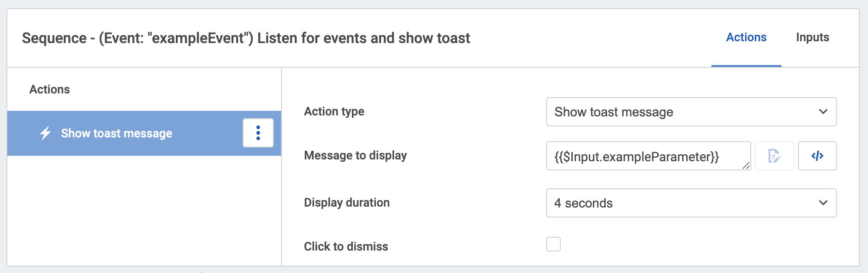
Task: Click the Actions panel header
Action: pyautogui.click(x=49, y=89)
